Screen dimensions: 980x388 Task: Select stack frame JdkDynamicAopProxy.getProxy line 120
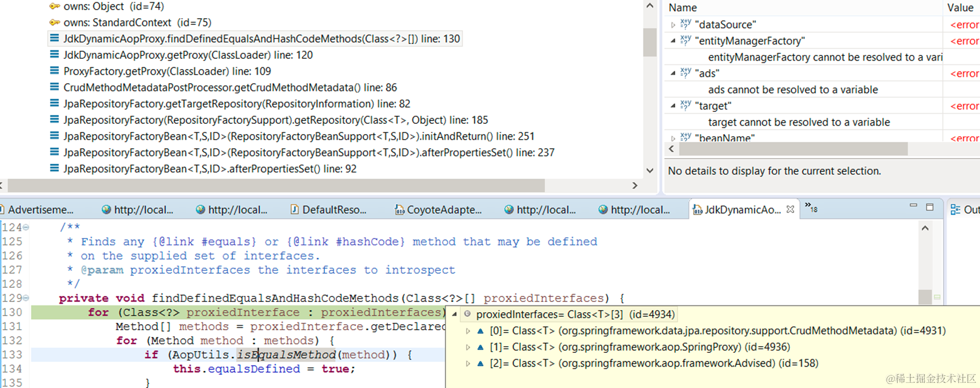click(188, 55)
